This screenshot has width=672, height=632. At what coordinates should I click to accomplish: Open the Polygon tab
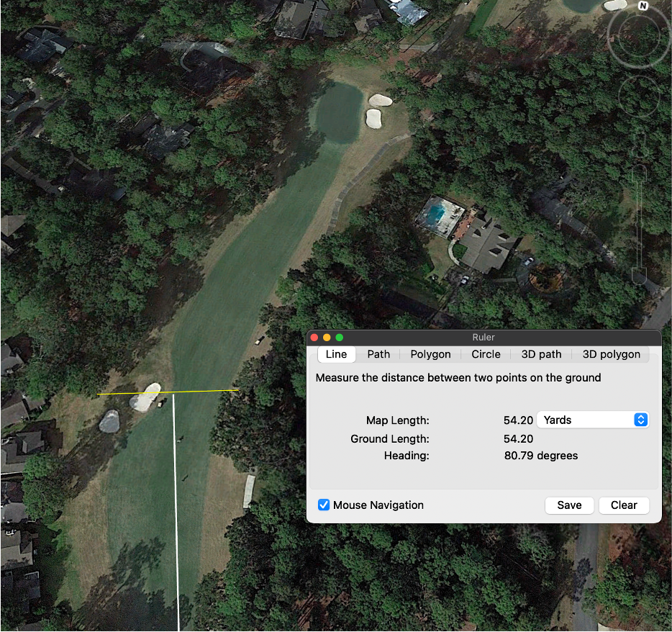coord(430,354)
